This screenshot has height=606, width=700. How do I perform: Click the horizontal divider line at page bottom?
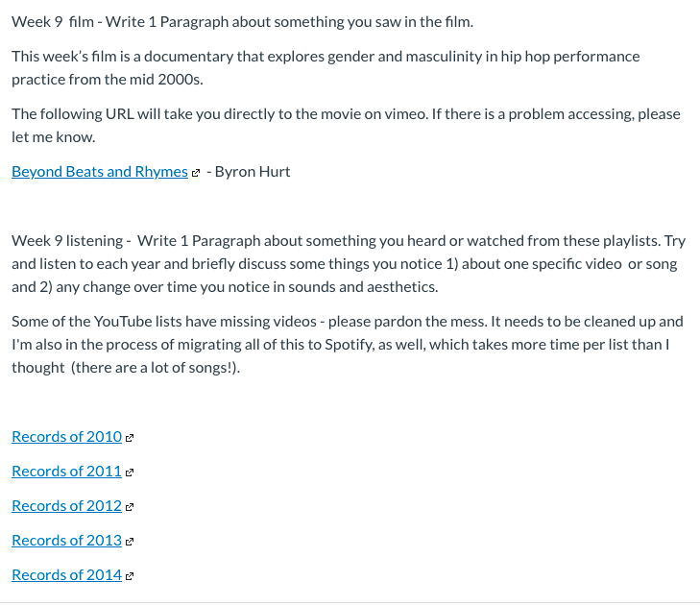coord(350,602)
